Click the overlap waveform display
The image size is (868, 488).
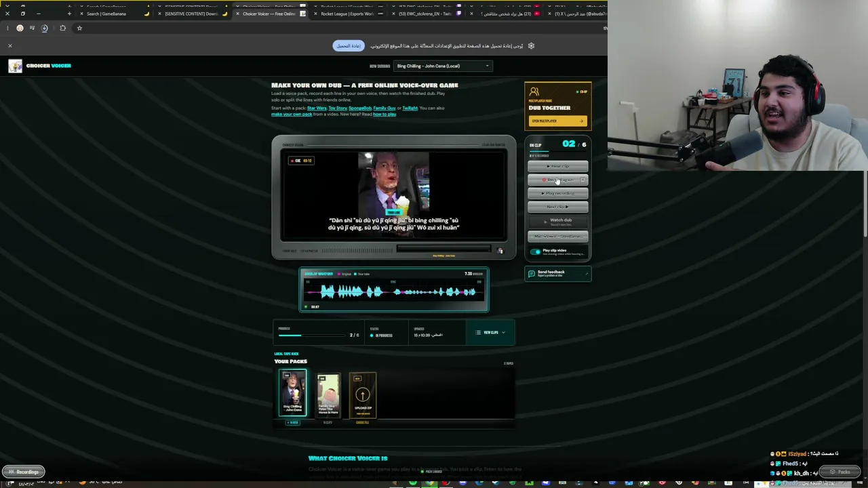pos(394,292)
